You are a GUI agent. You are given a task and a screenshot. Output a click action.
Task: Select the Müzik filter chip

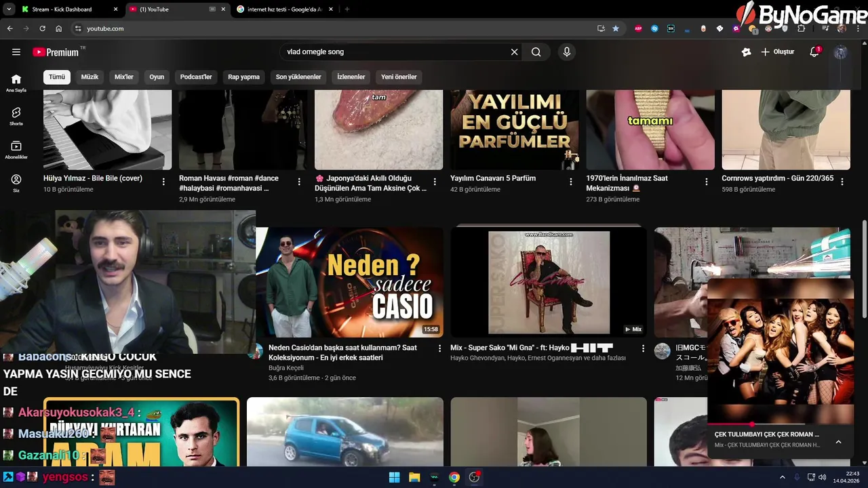click(90, 77)
